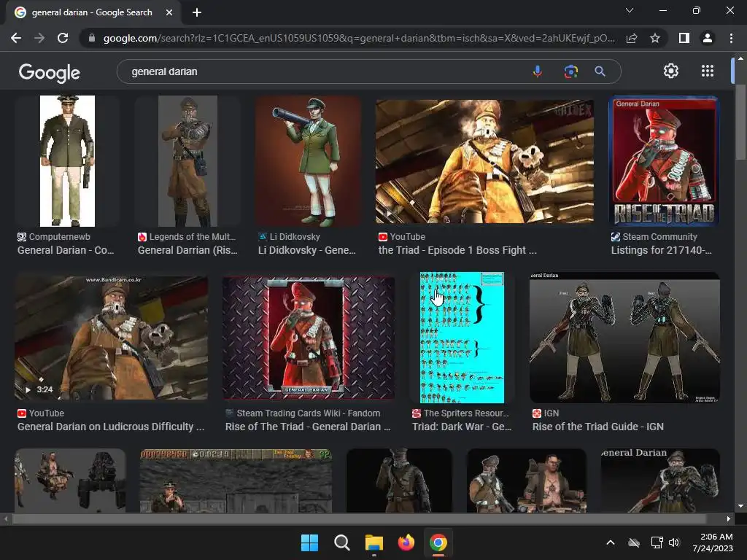The height and width of the screenshot is (560, 747).
Task: Click the vertical page scrollbar thumb
Action: click(740, 122)
